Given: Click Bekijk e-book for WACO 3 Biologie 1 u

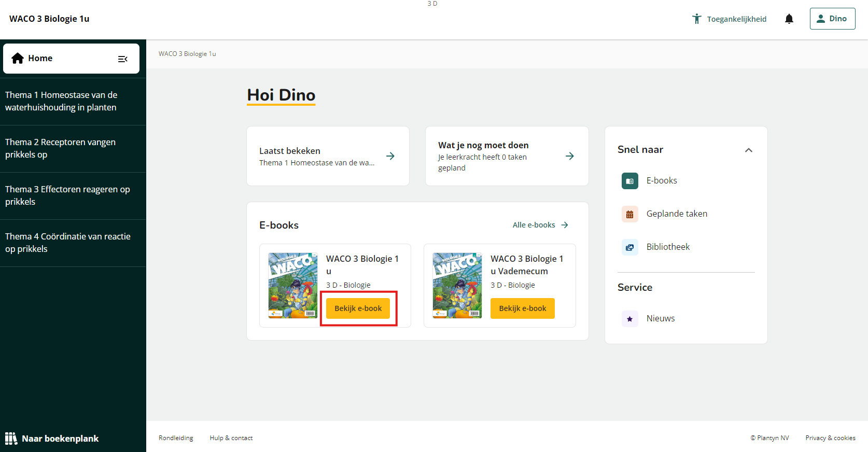Looking at the screenshot, I should [x=358, y=308].
